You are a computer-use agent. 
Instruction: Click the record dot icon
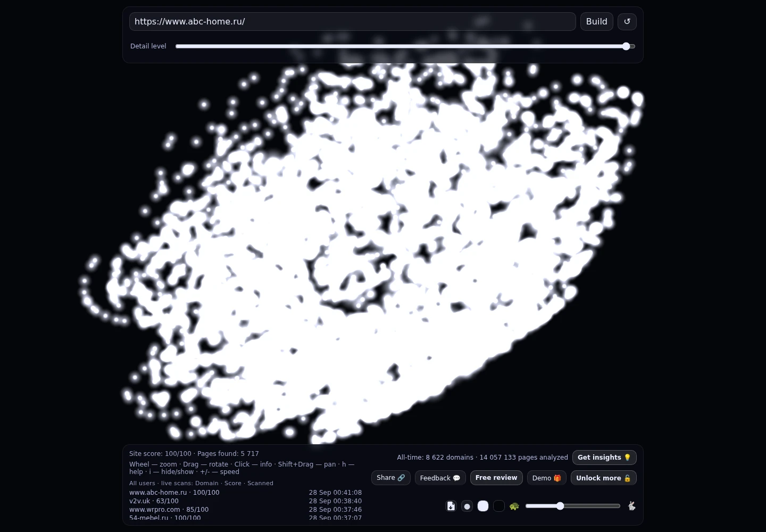click(x=467, y=506)
